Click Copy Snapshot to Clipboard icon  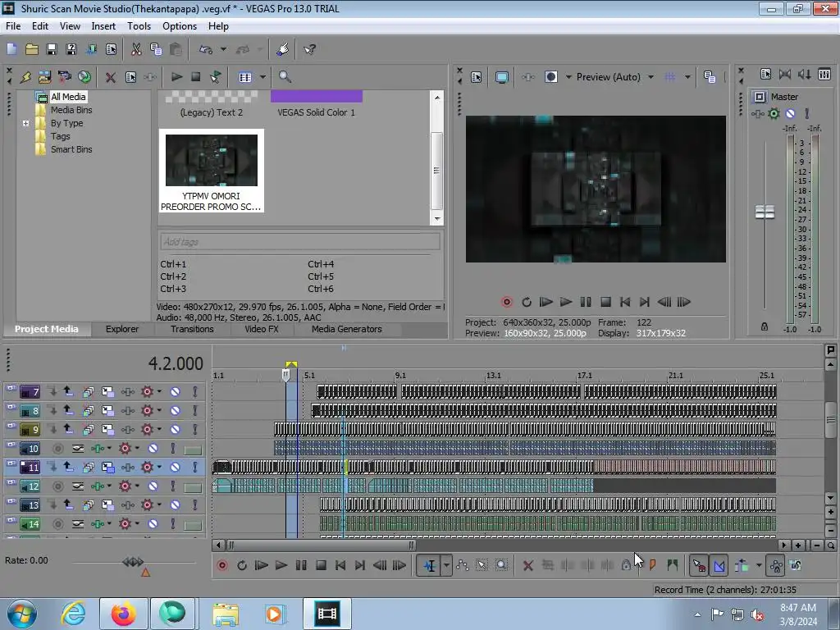tap(710, 77)
